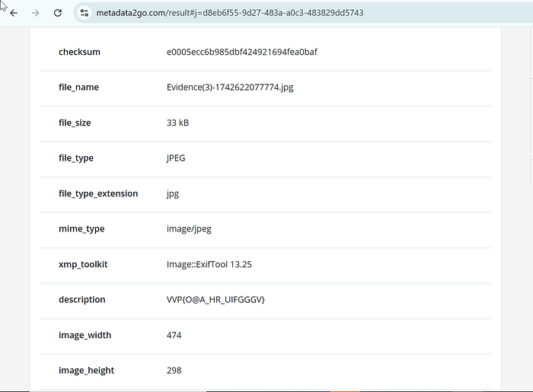Click the image_height row label
533x392 pixels.
click(x=86, y=371)
